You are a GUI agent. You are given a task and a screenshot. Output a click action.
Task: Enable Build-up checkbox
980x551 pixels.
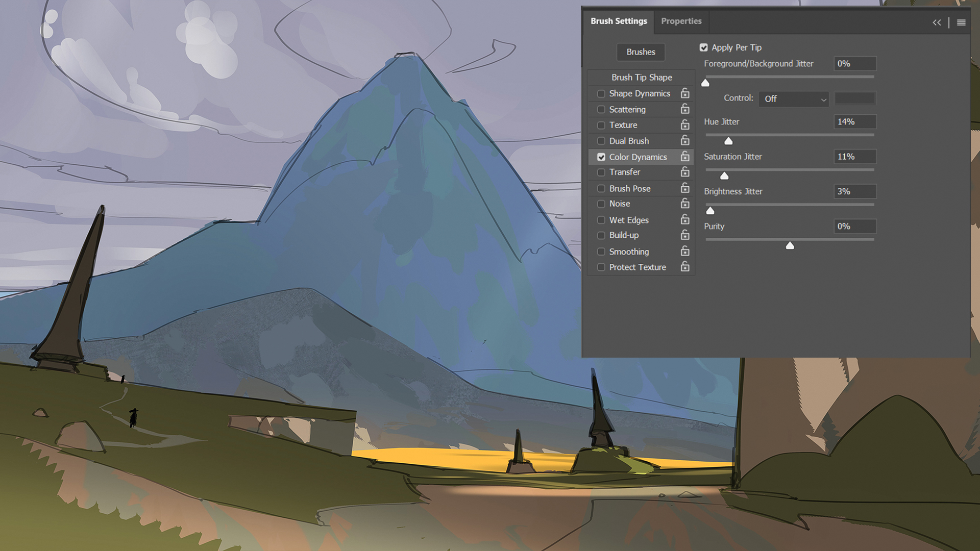pyautogui.click(x=601, y=236)
